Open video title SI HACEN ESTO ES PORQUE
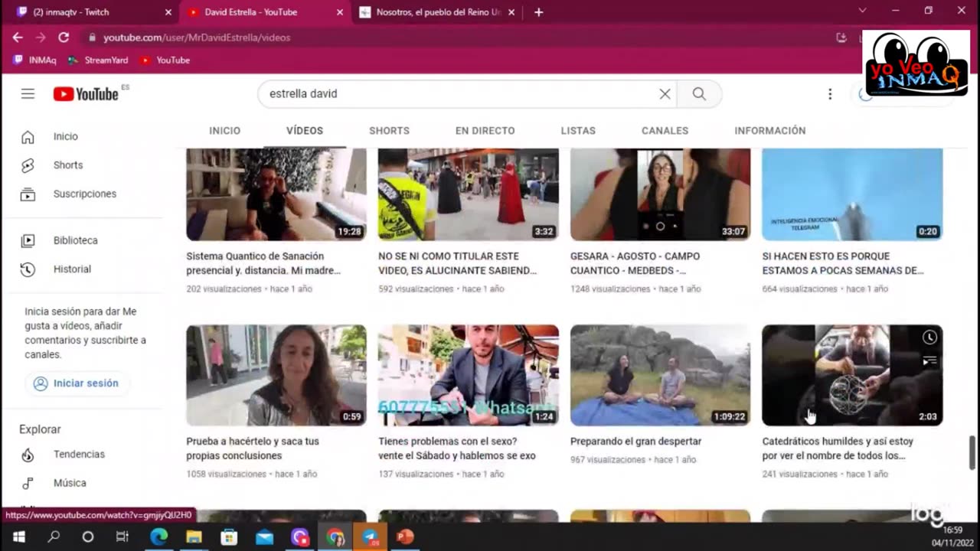The height and width of the screenshot is (551, 980). click(843, 263)
